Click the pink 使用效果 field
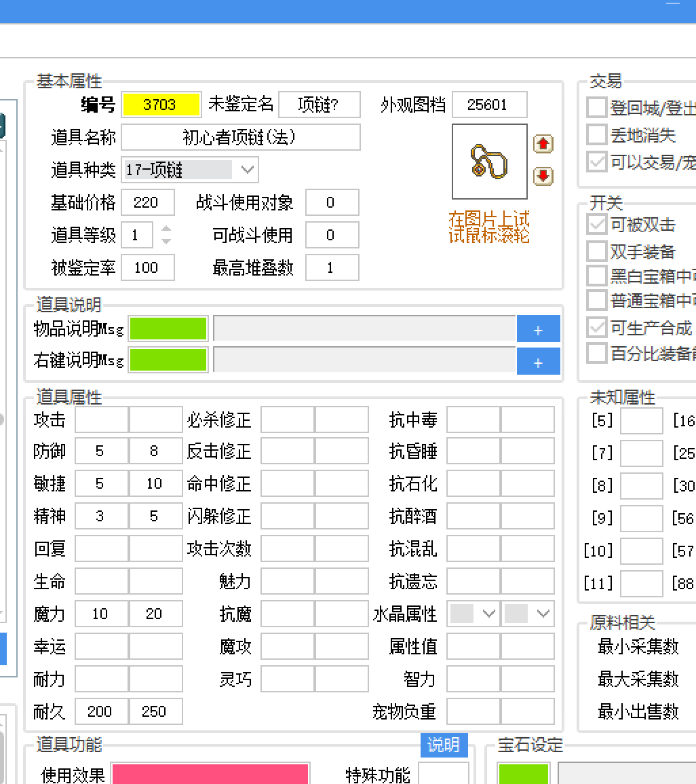Image resolution: width=696 pixels, height=784 pixels. pos(210,774)
